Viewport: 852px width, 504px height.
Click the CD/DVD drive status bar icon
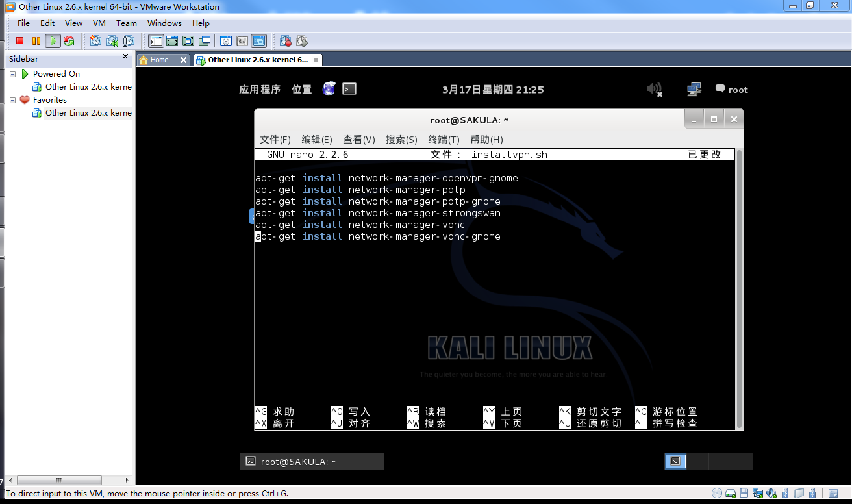point(717,494)
